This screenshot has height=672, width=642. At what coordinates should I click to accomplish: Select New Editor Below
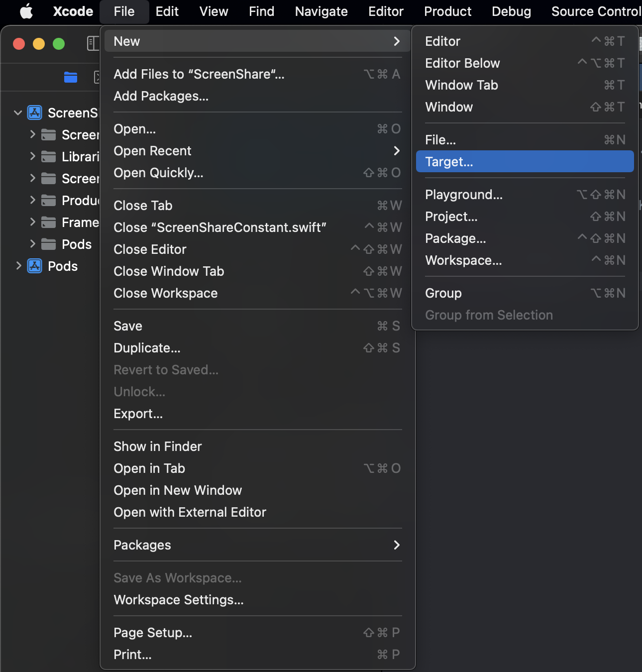coord(525,63)
